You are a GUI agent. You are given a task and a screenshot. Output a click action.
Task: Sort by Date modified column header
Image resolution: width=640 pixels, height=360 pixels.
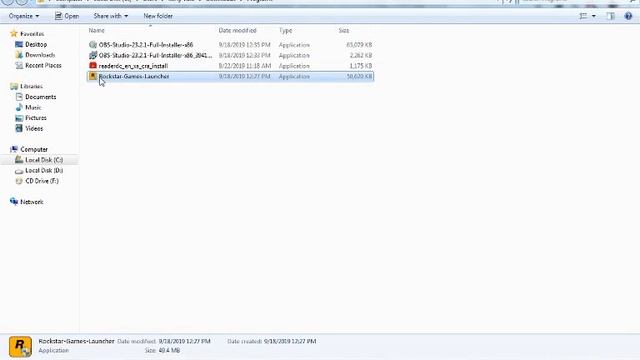pyautogui.click(x=237, y=30)
